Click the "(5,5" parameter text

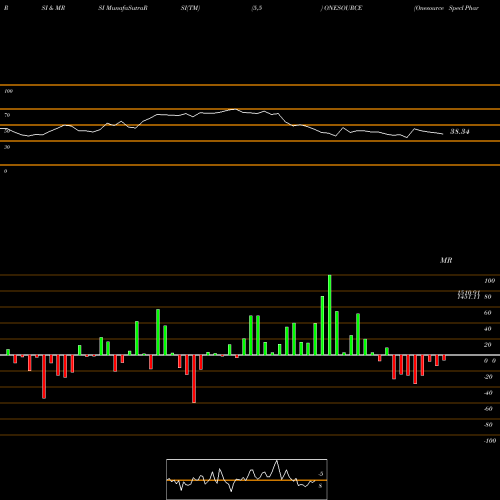tap(257, 8)
